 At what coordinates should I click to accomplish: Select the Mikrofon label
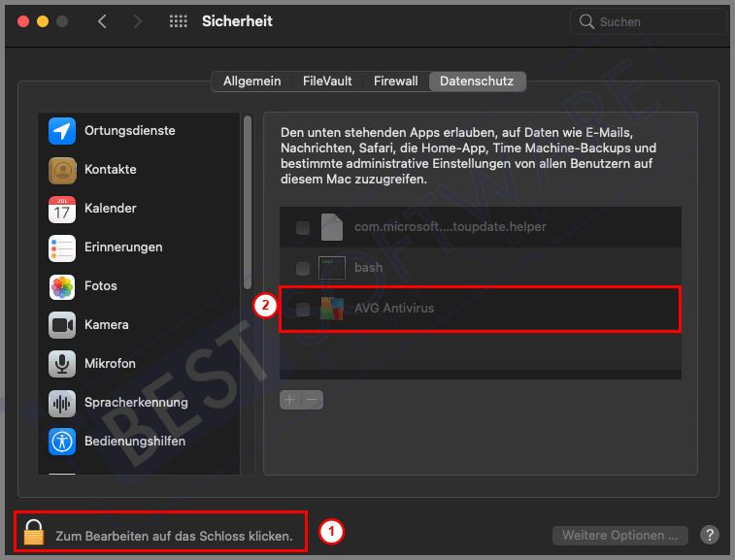point(110,364)
